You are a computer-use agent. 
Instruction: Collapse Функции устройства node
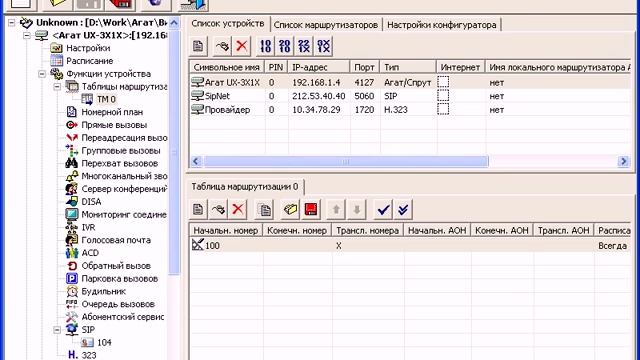(x=42, y=74)
